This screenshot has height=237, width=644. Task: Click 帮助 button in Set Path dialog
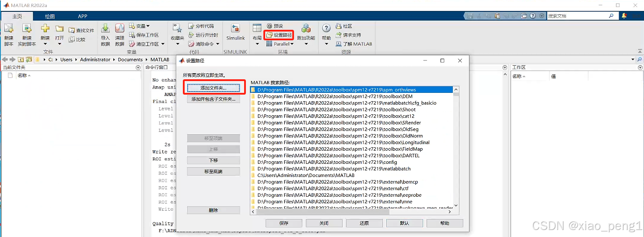point(445,223)
